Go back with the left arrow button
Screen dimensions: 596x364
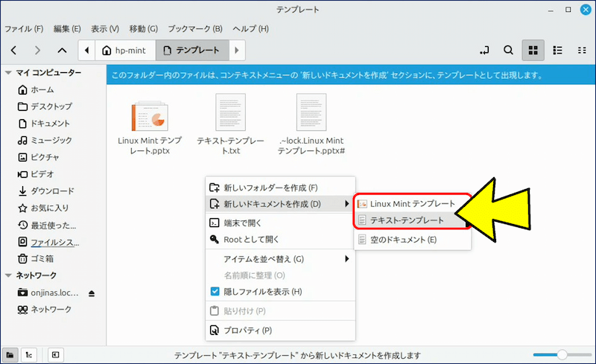click(13, 50)
